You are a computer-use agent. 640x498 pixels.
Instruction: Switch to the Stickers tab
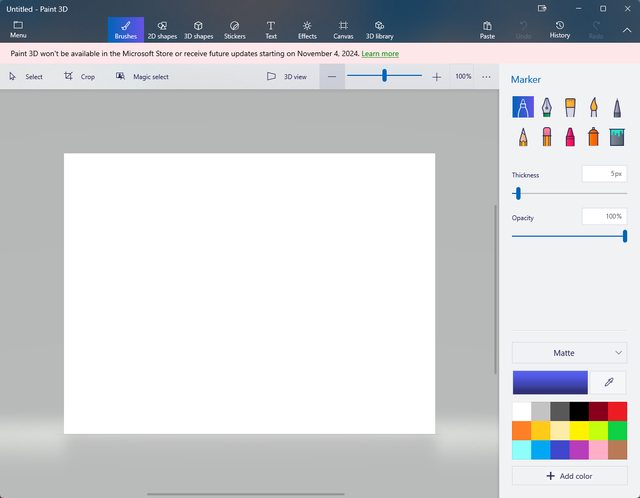234,29
